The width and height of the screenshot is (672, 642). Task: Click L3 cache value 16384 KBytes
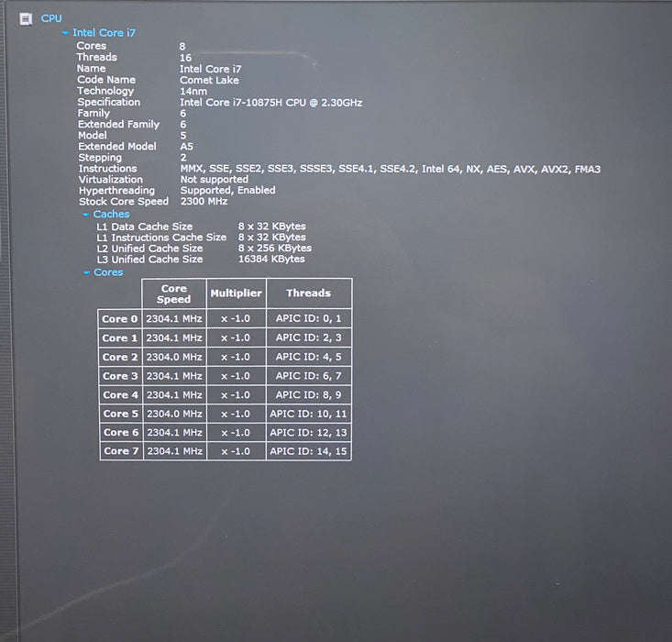pos(271,259)
